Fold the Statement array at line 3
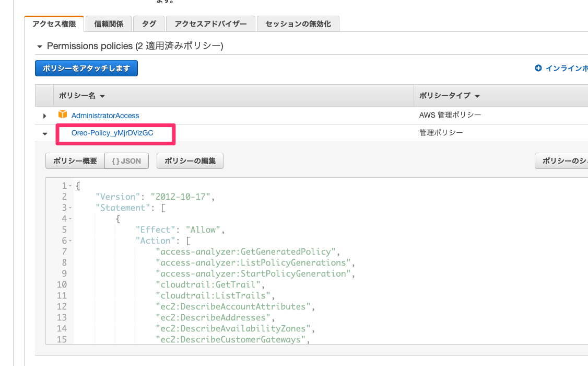 [70, 208]
